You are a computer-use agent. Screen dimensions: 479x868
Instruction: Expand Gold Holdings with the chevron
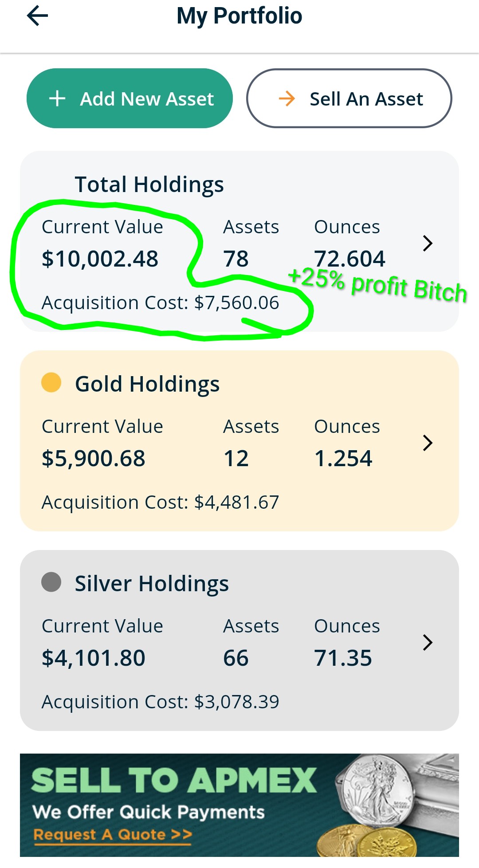point(428,443)
